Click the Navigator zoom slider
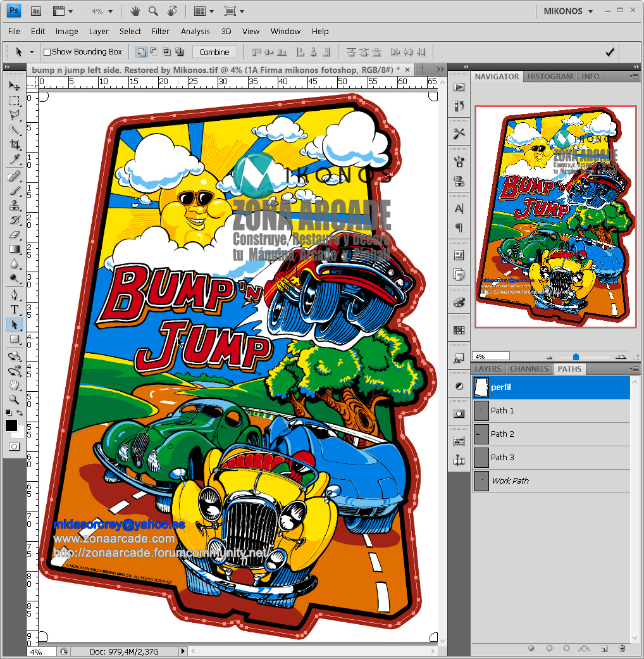The height and width of the screenshot is (659, 644). 576,355
